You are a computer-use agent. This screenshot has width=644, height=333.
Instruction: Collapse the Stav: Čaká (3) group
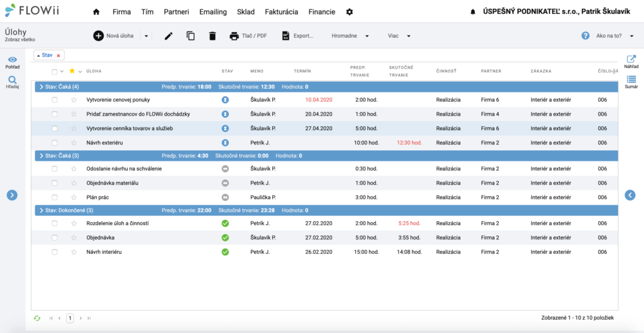(x=42, y=156)
